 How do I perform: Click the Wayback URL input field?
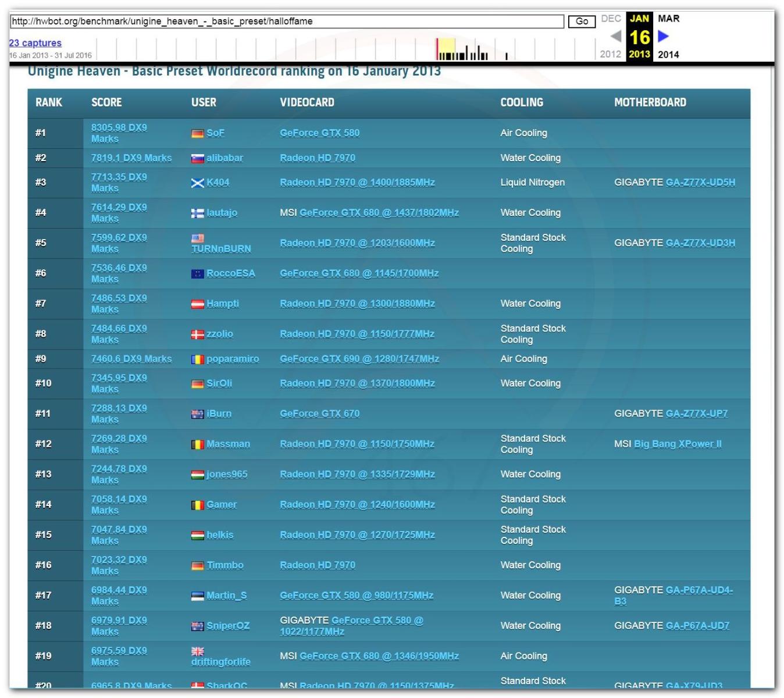(x=287, y=22)
